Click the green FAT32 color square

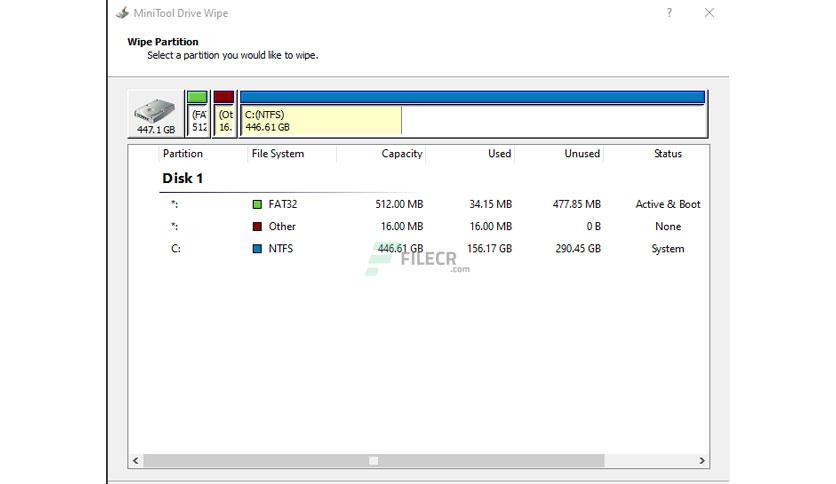[257, 204]
